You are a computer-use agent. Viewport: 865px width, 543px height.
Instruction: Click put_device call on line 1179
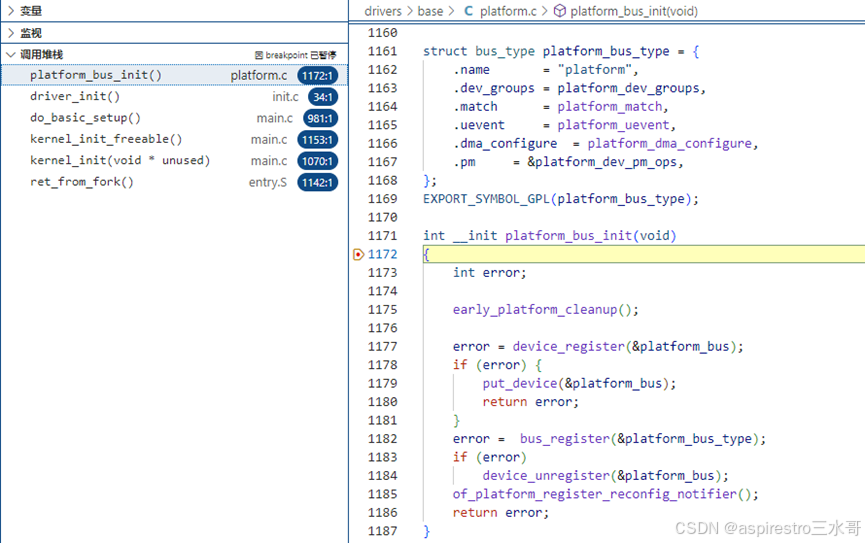point(520,384)
